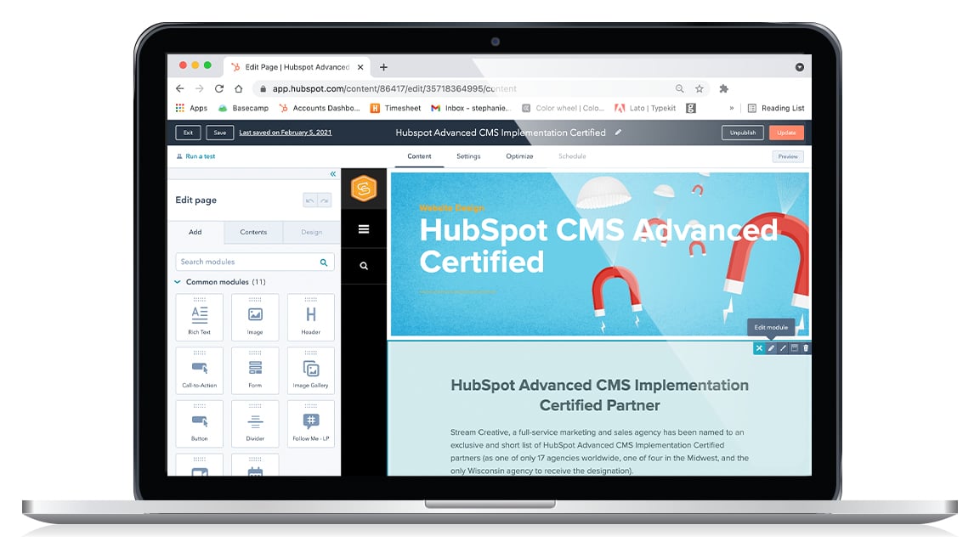Viewport: 980px width, 553px height.
Task: Click the undo arrow in Edit page
Action: coord(310,200)
